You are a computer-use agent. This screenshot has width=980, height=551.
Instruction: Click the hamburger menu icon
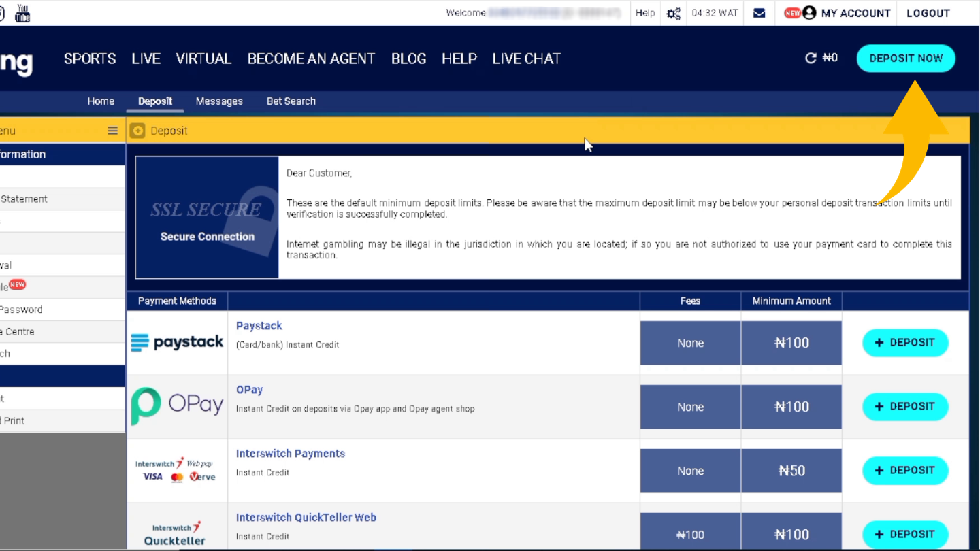coord(113,131)
